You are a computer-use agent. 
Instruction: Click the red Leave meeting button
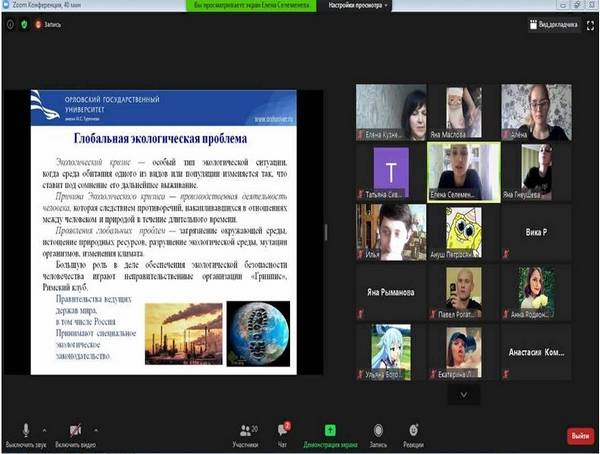[x=580, y=436]
